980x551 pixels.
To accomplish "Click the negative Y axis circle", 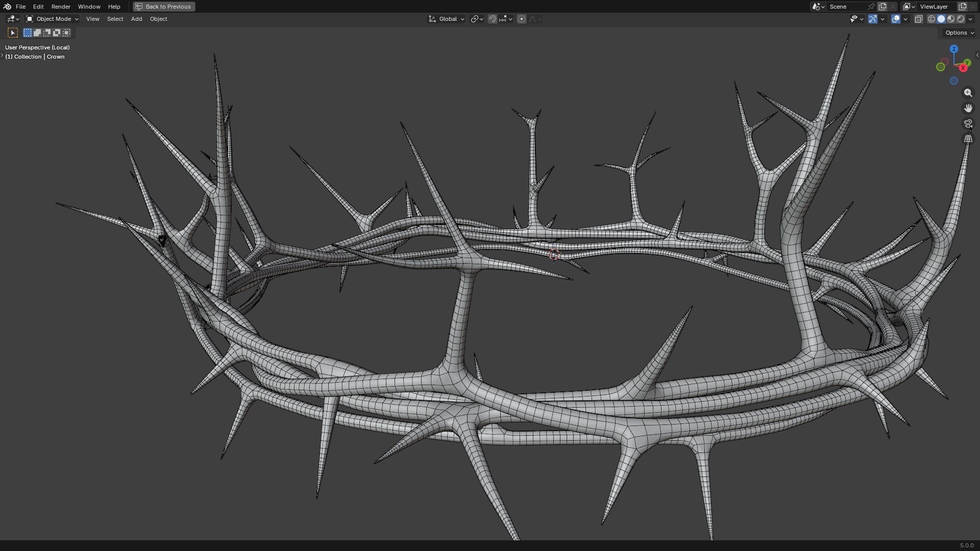I will tap(941, 67).
